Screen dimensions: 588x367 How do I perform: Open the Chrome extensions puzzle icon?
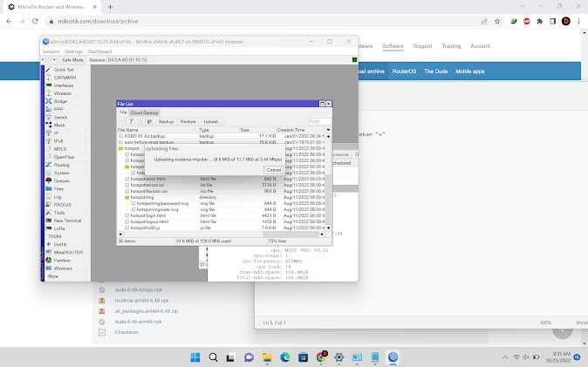[x=540, y=22]
